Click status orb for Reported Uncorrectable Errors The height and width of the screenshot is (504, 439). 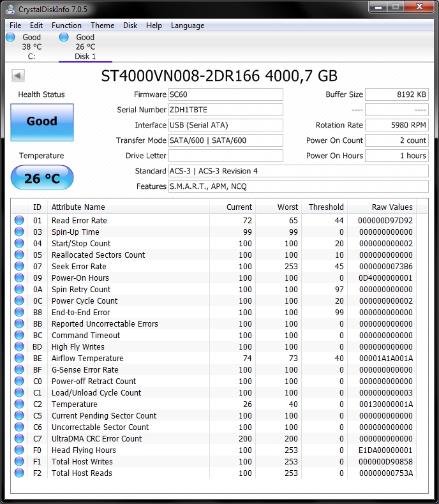point(19,323)
